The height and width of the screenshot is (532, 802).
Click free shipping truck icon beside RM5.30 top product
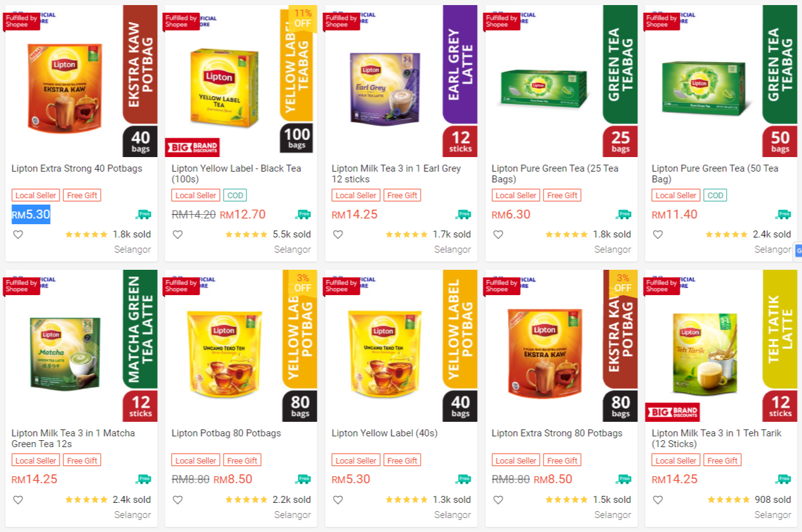pyautogui.click(x=143, y=215)
